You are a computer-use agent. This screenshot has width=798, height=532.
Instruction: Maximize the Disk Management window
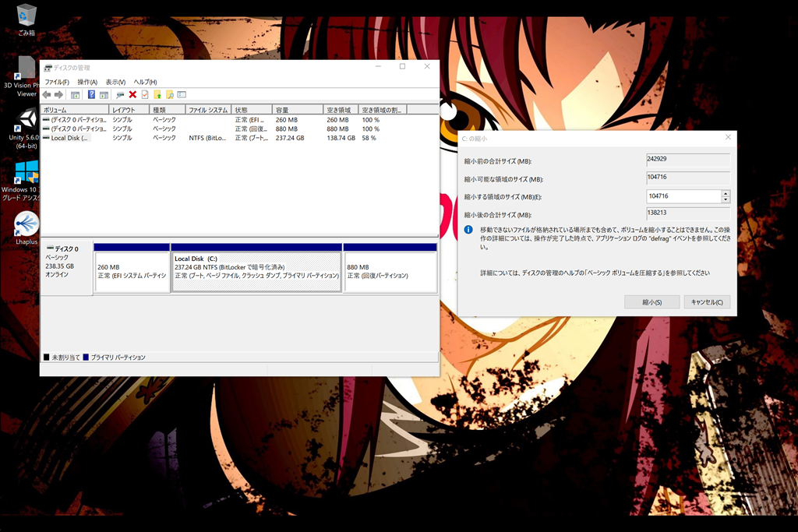403,67
